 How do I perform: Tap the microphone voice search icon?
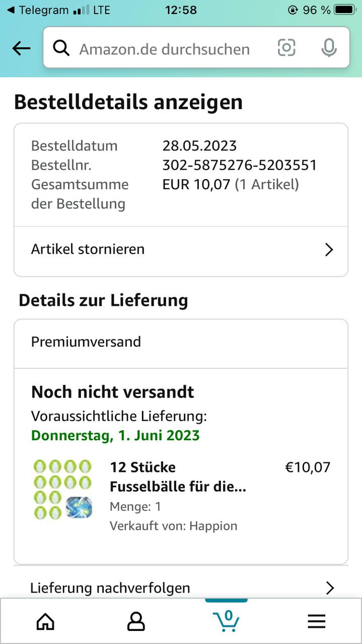[x=329, y=48]
